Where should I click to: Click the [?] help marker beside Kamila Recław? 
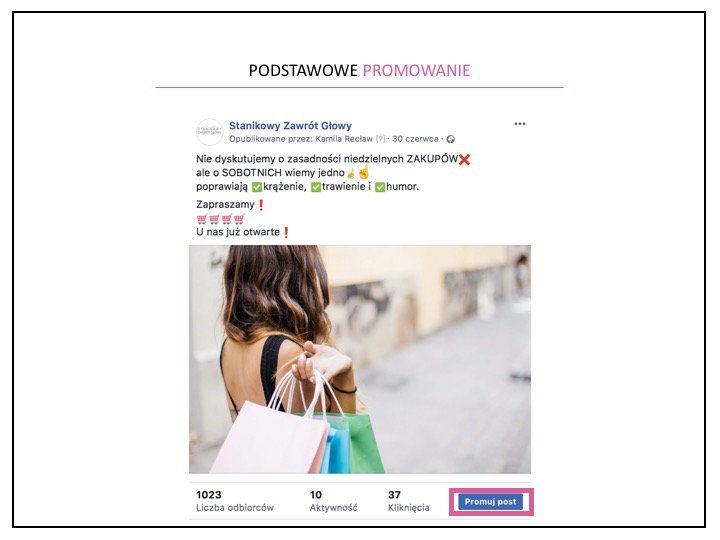click(x=381, y=139)
